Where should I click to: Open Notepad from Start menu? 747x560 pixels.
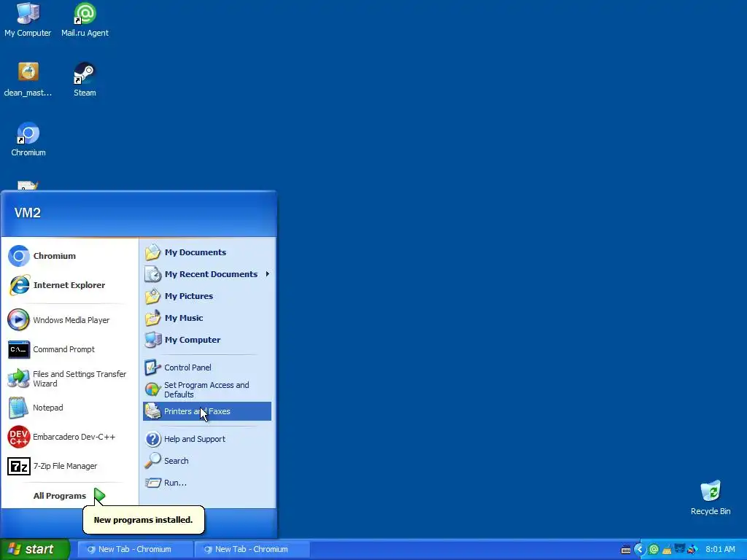click(69, 408)
